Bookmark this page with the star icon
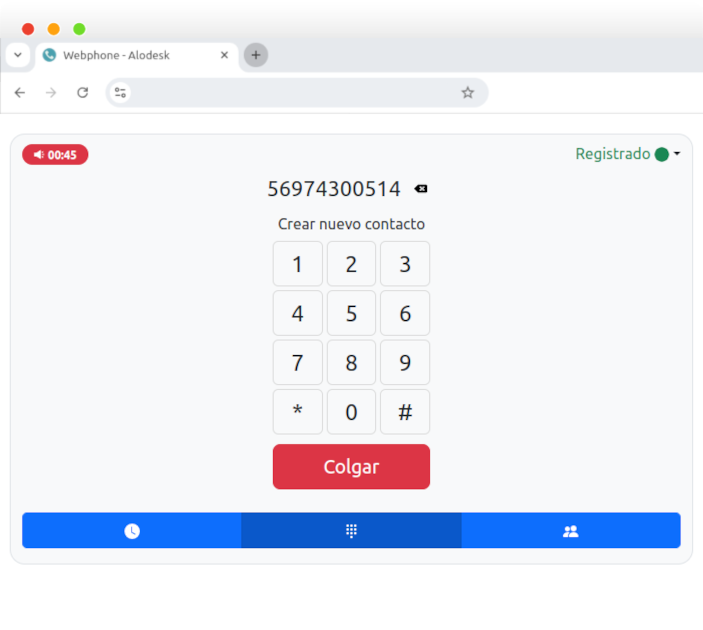703x630 pixels. click(x=467, y=93)
